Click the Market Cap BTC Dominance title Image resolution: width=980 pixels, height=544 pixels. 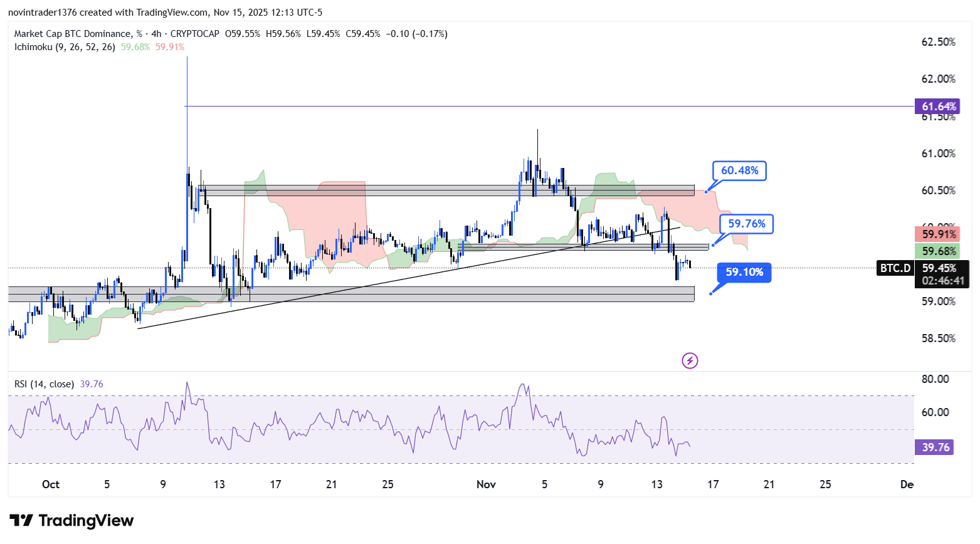[73, 34]
